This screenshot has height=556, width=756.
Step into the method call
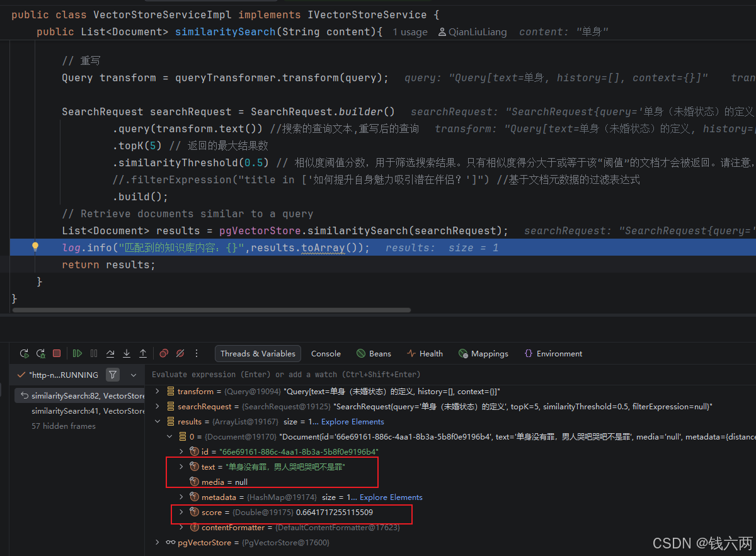[127, 353]
